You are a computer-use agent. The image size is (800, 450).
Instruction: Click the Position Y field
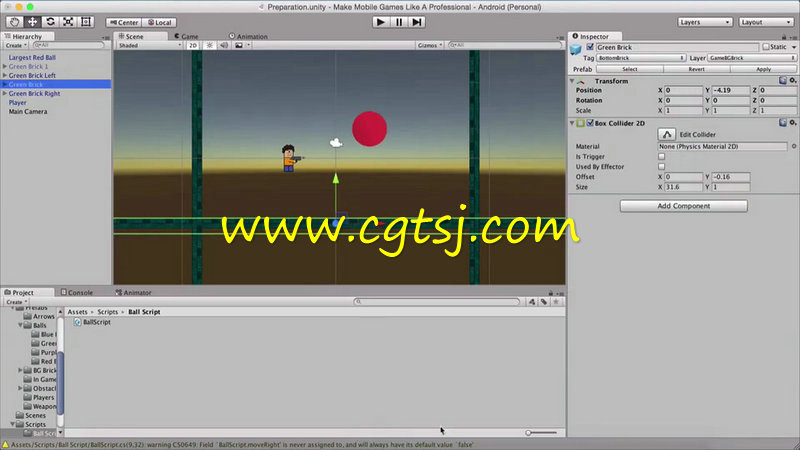pos(731,90)
